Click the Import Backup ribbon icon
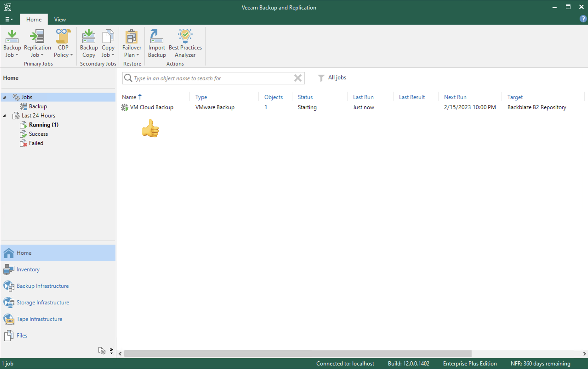588x369 pixels. pos(157,36)
